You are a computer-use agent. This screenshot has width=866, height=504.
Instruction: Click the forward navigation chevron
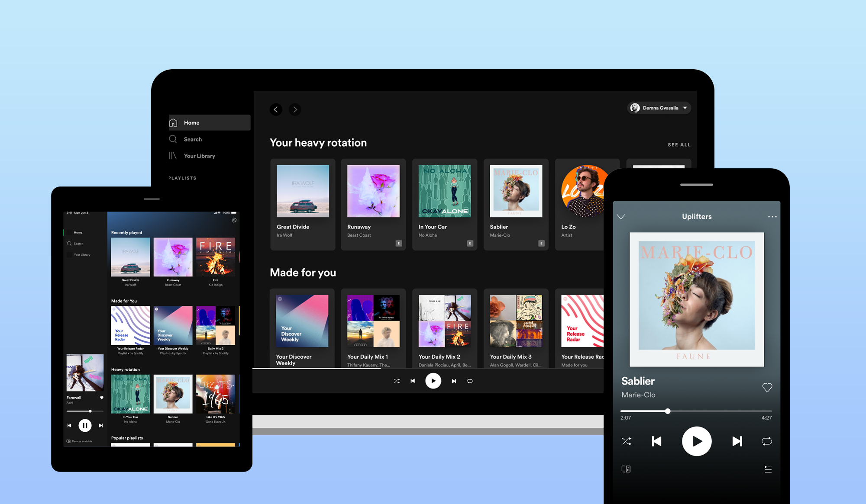click(x=295, y=109)
